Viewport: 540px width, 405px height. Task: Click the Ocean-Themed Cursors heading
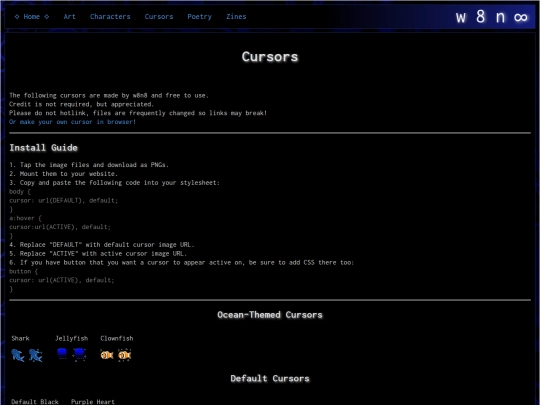[270, 315]
